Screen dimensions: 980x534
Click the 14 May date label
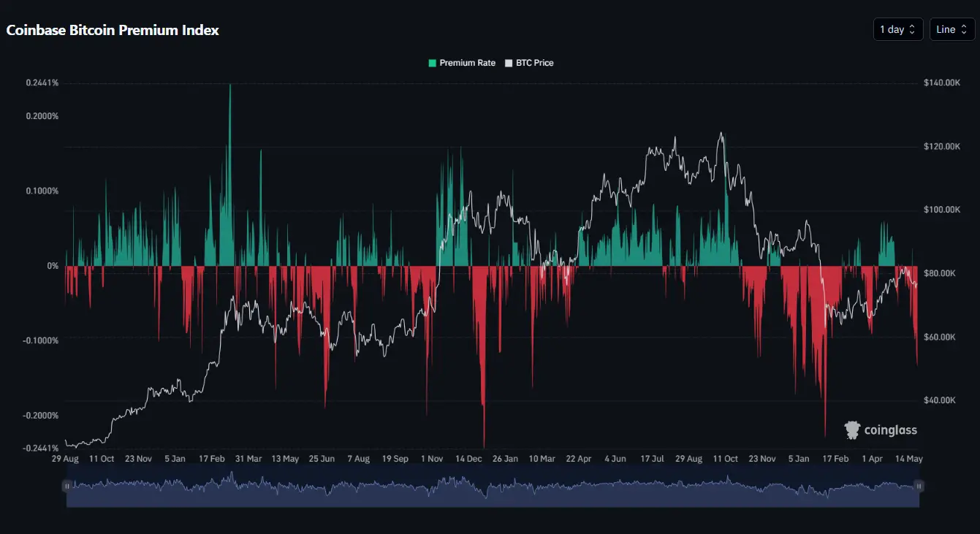click(x=908, y=459)
